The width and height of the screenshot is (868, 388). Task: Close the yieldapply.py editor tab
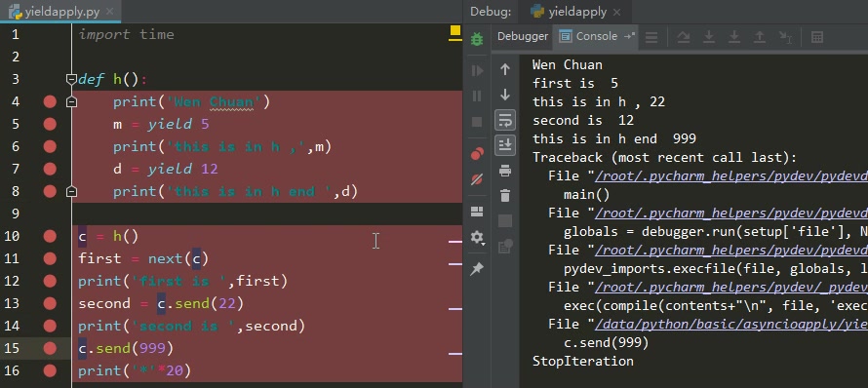pos(109,11)
